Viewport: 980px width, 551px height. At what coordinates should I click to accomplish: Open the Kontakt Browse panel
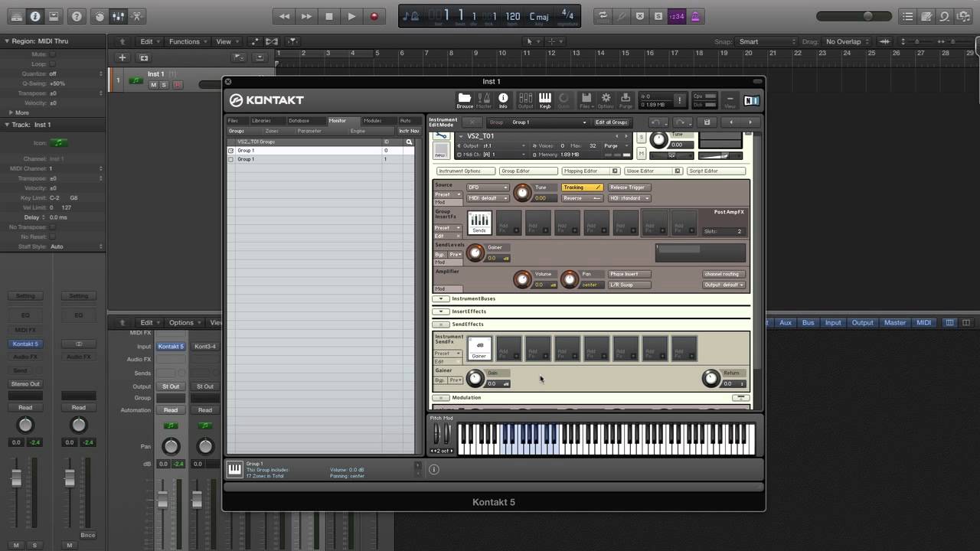(x=465, y=100)
